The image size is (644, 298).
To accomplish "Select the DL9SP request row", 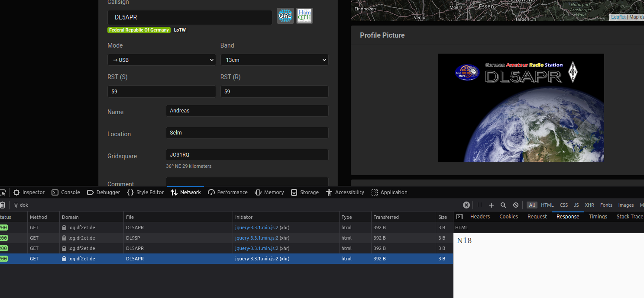I will click(x=227, y=238).
